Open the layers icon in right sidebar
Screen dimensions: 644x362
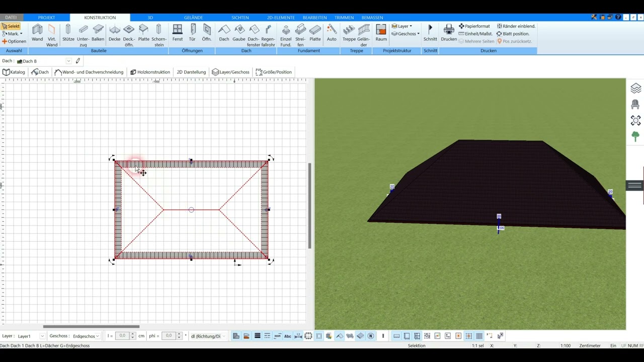pos(636,88)
